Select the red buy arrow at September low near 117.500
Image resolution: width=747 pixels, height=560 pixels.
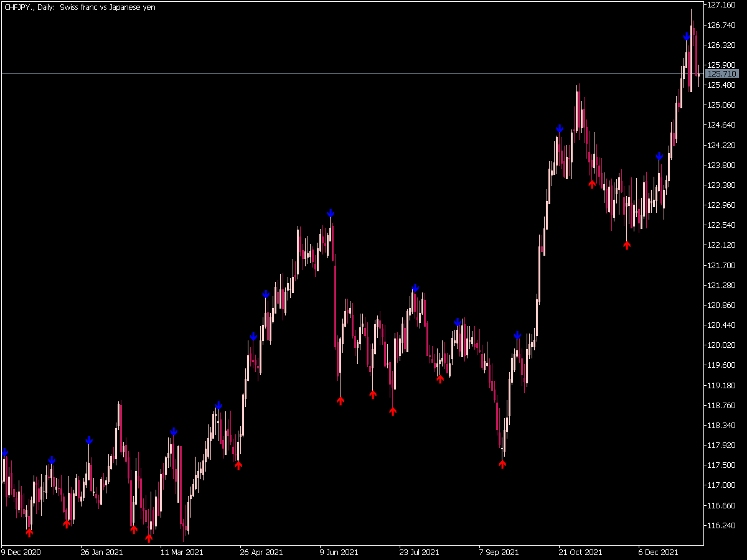coord(502,464)
